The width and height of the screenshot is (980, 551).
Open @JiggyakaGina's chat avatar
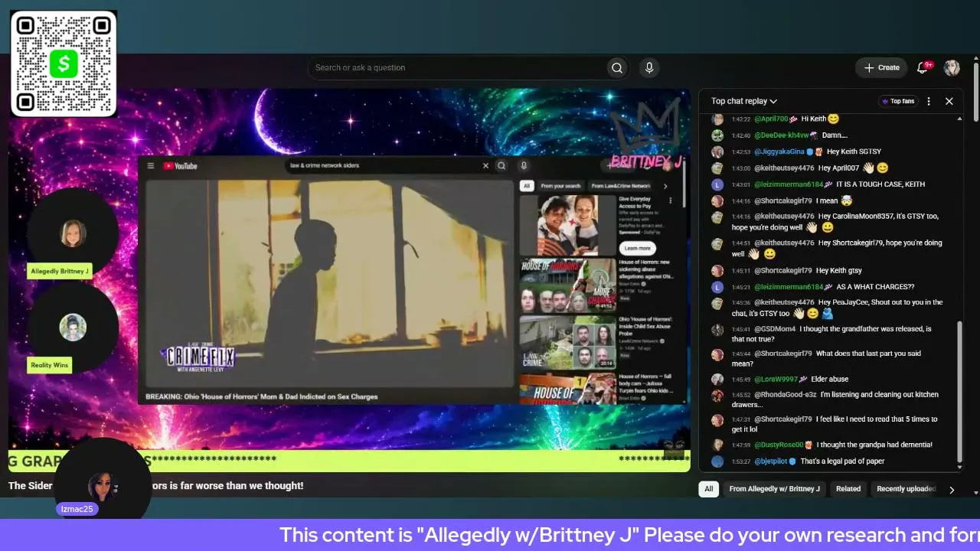point(717,152)
